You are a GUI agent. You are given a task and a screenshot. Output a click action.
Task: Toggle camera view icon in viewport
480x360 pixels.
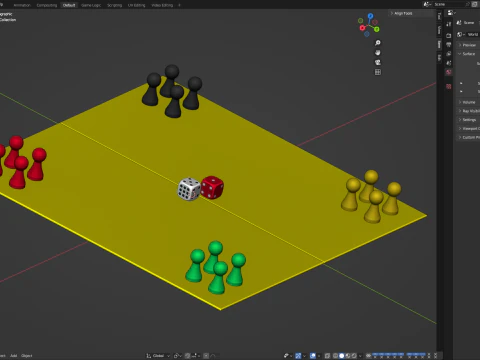(x=378, y=62)
